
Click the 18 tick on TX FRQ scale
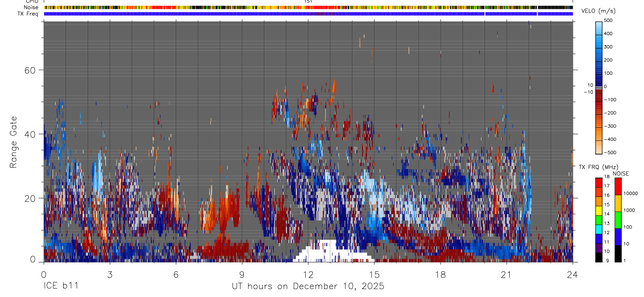607,177
